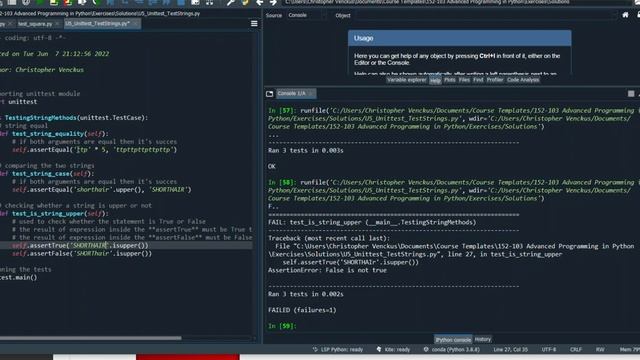640x360 pixels.
Task: Click the assertTrue('SHORTHAIR'.isupper()) line
Action: pyautogui.click(x=80, y=245)
